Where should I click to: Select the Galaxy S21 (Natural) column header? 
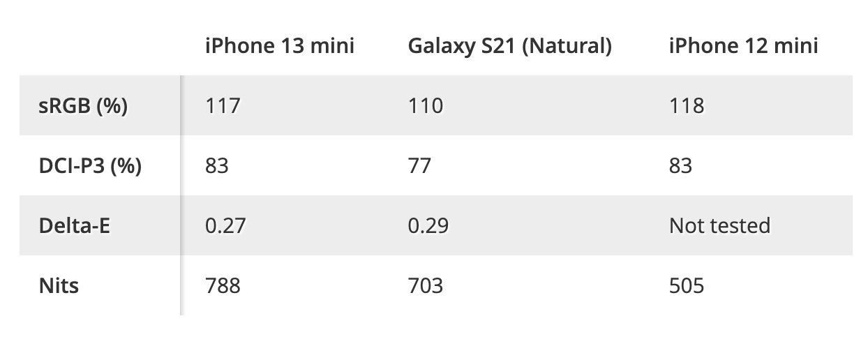[509, 46]
